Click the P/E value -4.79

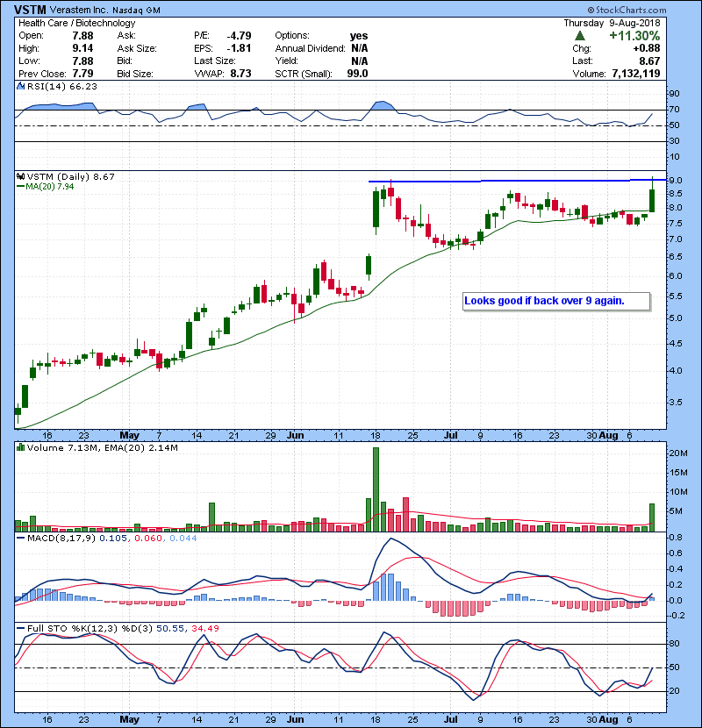(x=239, y=36)
